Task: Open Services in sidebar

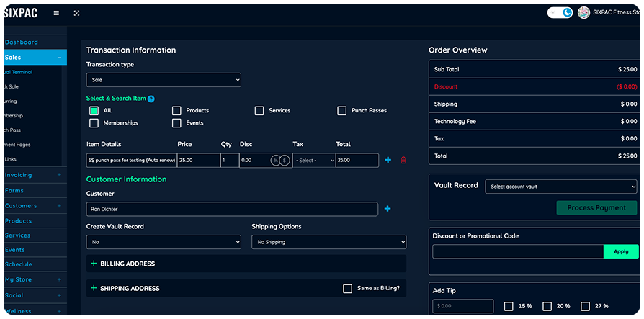Action: (18, 235)
